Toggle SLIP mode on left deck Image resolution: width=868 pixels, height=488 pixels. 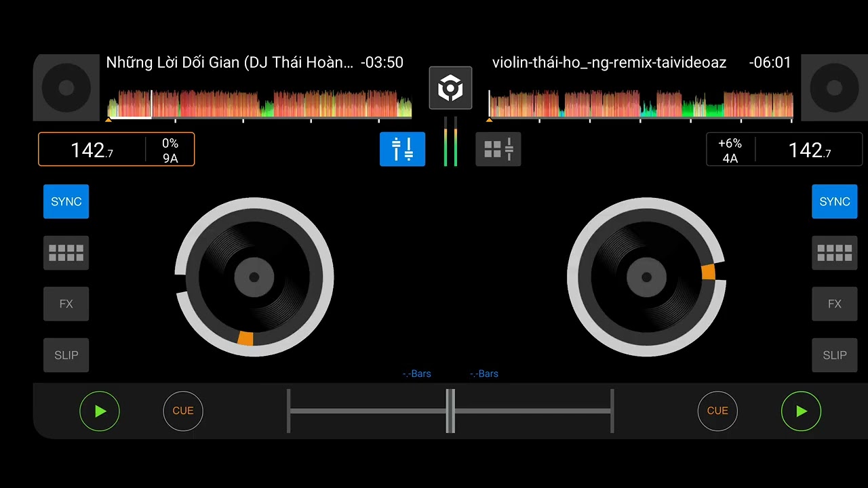66,355
